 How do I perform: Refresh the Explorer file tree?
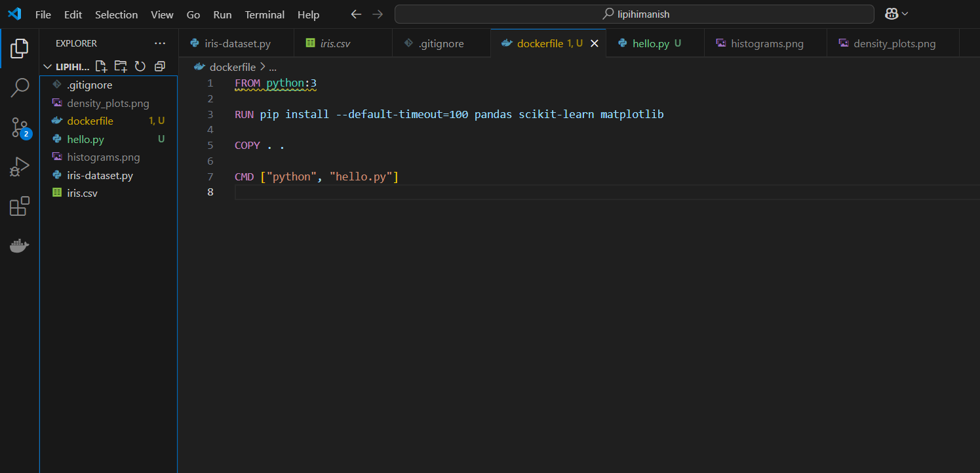point(140,66)
